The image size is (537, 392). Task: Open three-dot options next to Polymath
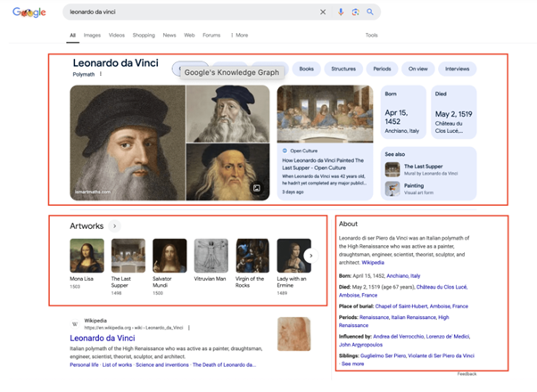[x=101, y=75]
